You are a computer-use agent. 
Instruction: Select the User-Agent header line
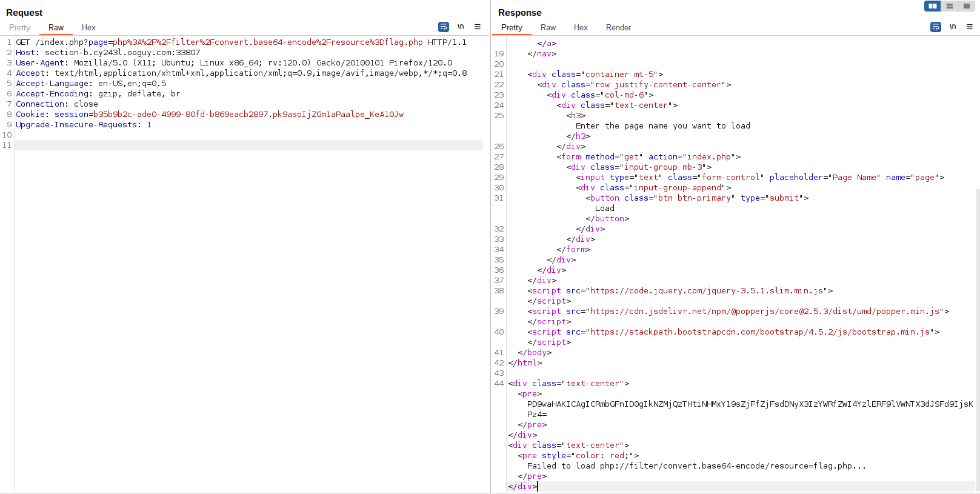point(234,63)
